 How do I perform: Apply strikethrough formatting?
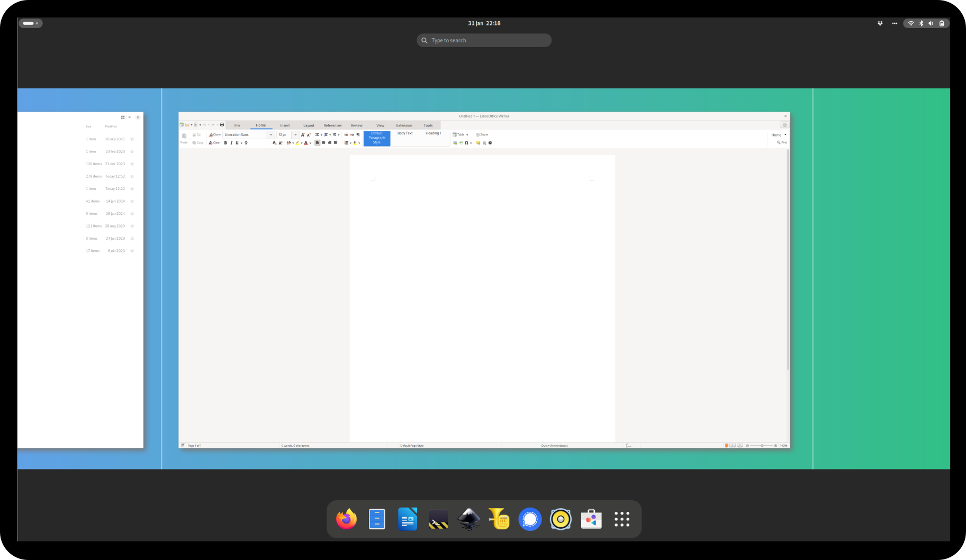pos(246,142)
